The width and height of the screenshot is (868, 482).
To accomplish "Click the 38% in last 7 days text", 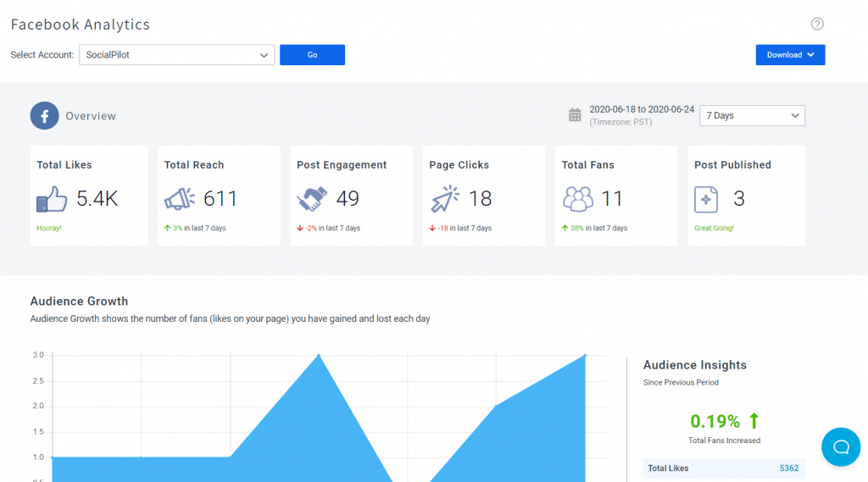I will 598,228.
